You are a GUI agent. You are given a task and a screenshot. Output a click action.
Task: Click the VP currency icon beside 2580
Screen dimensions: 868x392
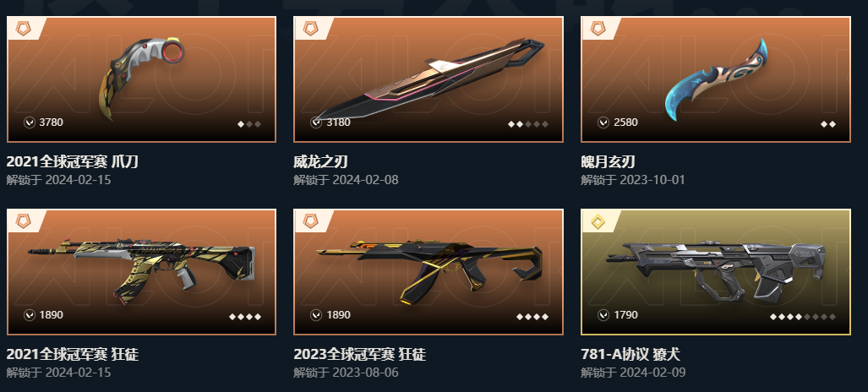603,122
